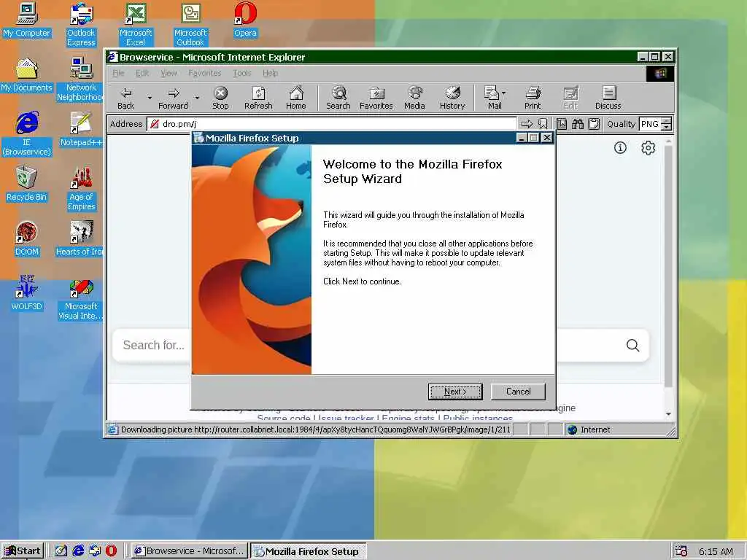Screen dimensions: 747x560
Task: Select the WOLF3D desktop icon
Action: click(27, 294)
